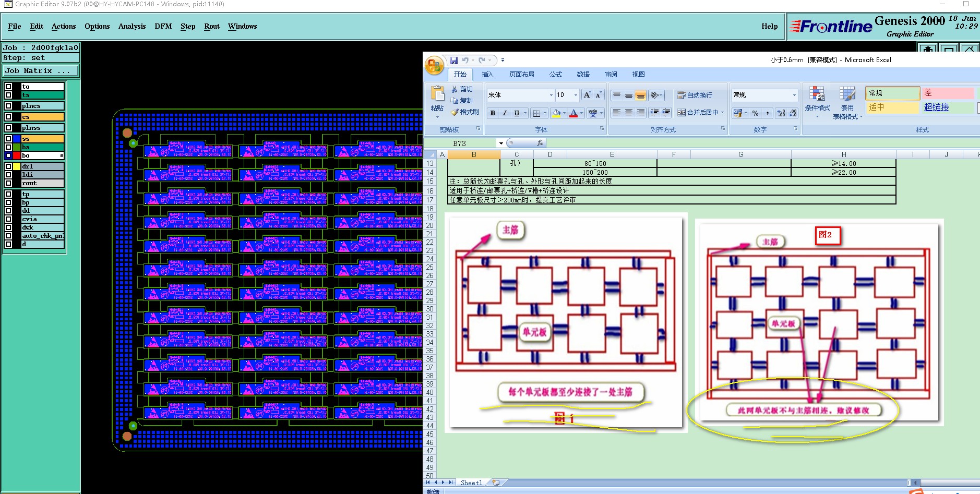Switch to the 公式 ribbon tab
The height and width of the screenshot is (494, 980).
556,75
